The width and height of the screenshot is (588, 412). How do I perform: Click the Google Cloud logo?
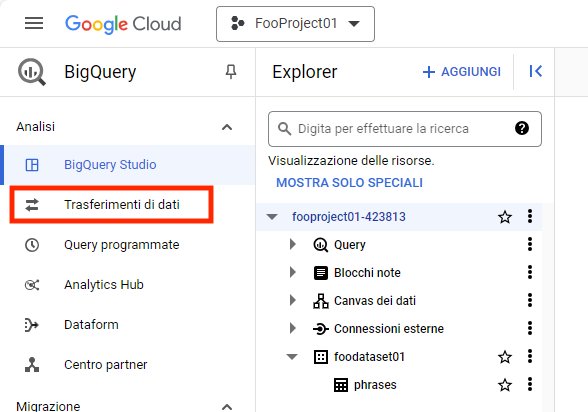click(123, 24)
